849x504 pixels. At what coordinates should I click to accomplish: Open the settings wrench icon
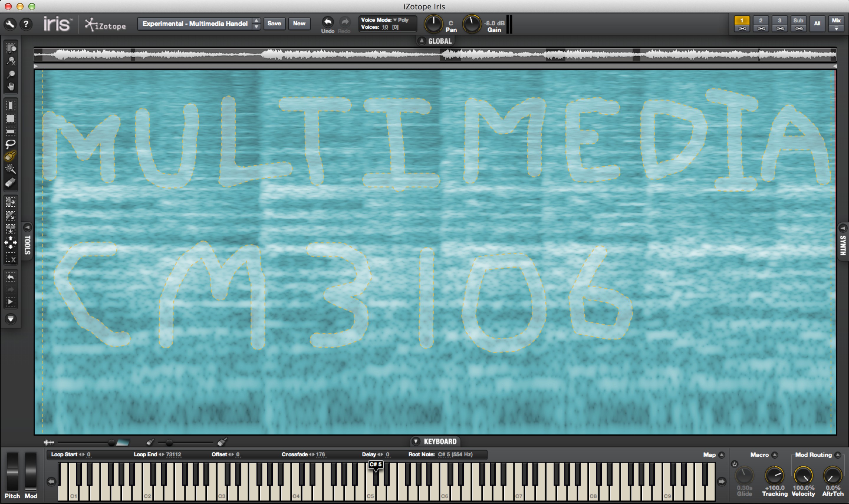[x=10, y=24]
